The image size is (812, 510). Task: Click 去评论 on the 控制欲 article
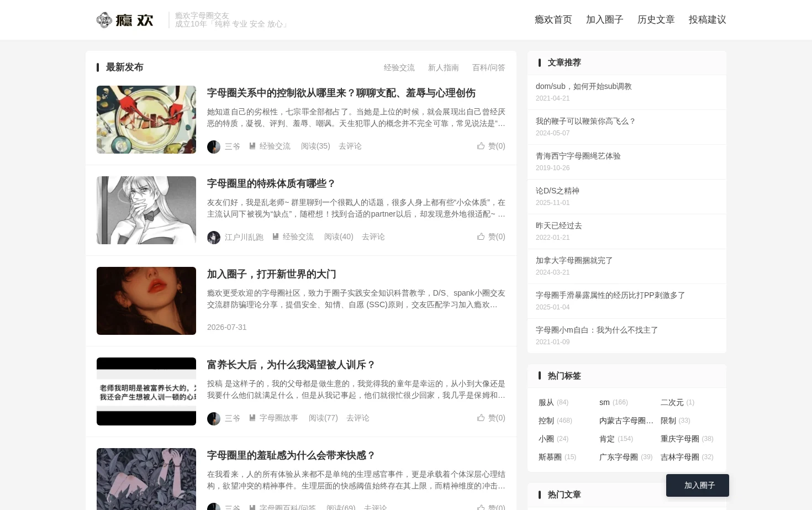pyautogui.click(x=350, y=146)
